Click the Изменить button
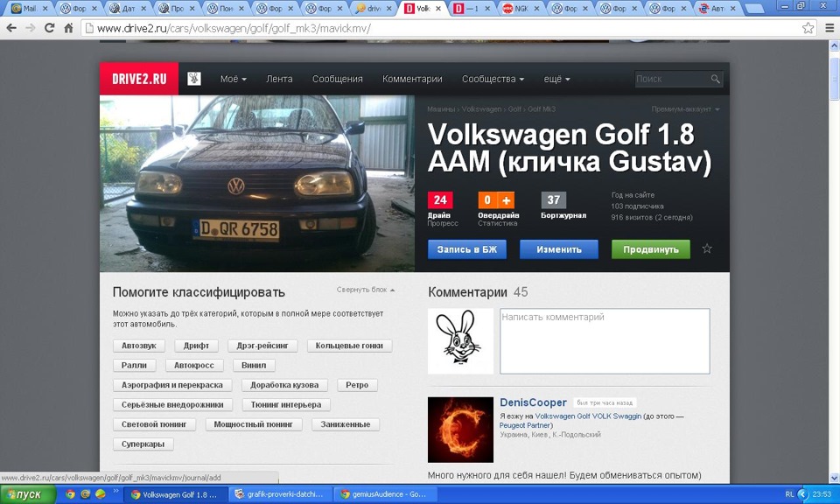This screenshot has width=840, height=504. [x=559, y=249]
